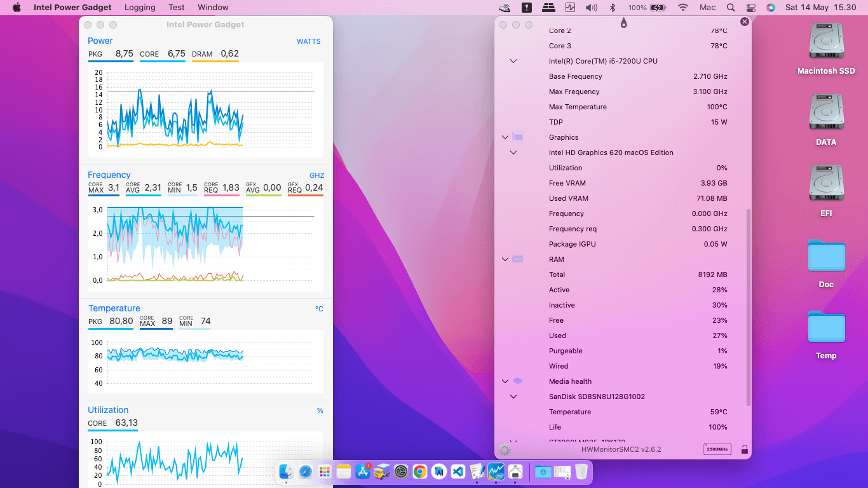Click the network drive menu bar icon
This screenshot has width=868, height=488.
(x=505, y=8)
